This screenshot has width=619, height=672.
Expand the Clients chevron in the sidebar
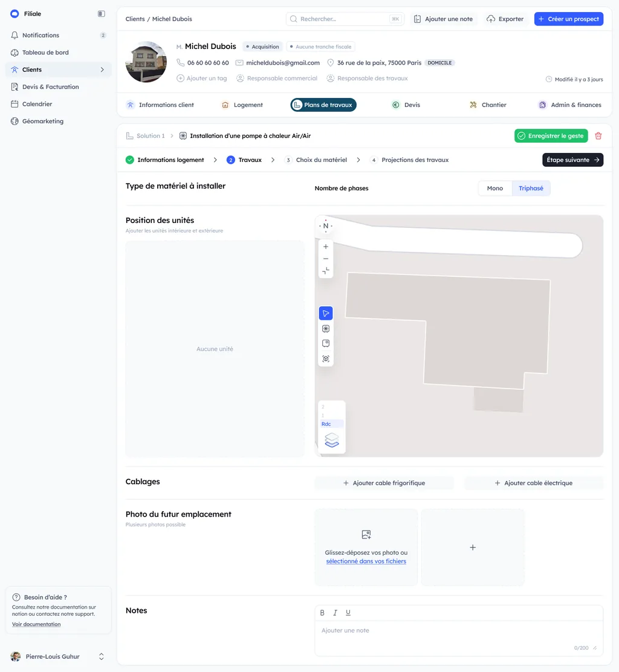(x=102, y=69)
